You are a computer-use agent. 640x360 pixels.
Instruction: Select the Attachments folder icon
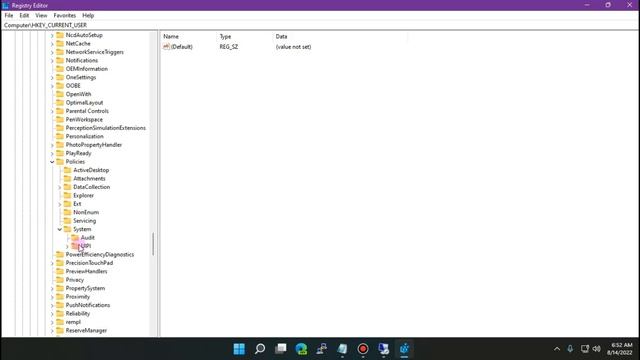(67, 178)
